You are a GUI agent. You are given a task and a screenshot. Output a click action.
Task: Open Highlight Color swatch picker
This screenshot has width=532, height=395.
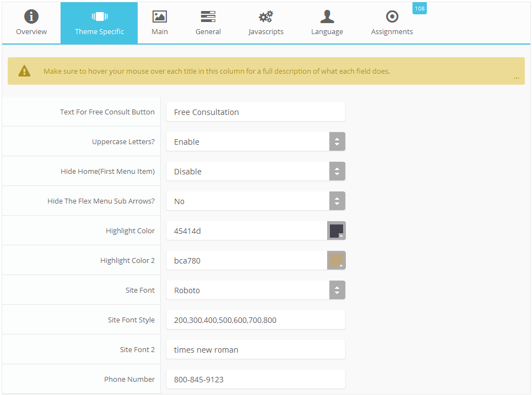click(336, 231)
